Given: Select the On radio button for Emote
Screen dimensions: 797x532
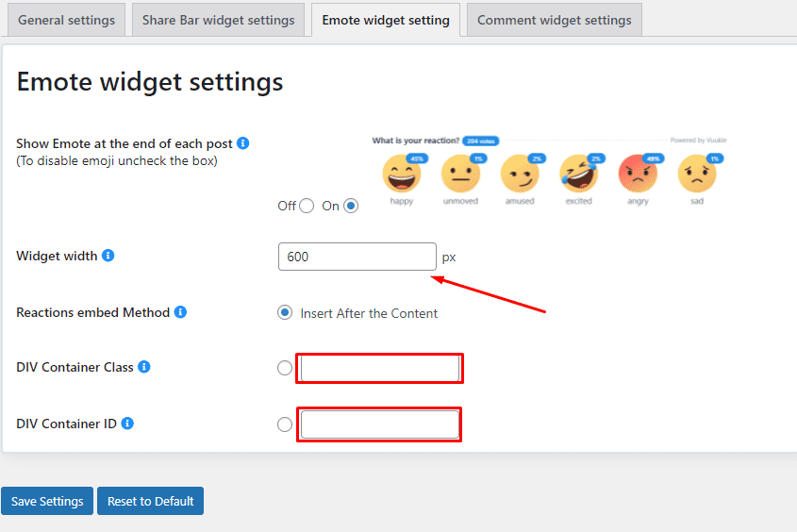Looking at the screenshot, I should [x=351, y=206].
